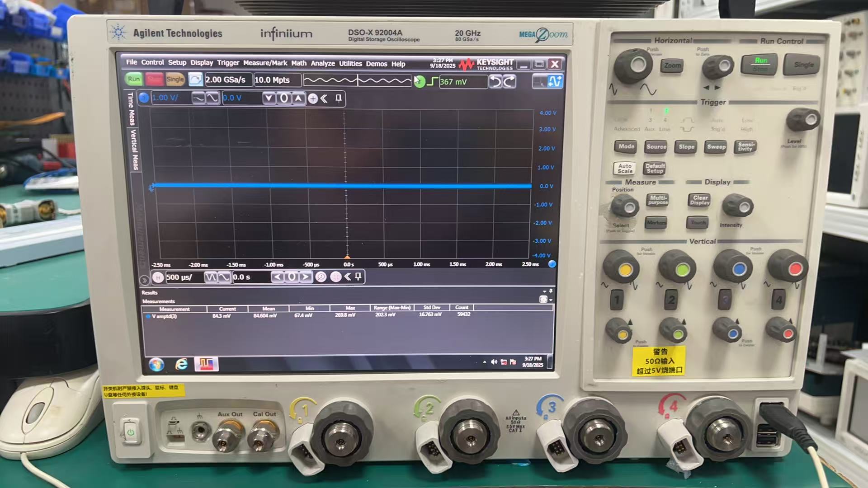The height and width of the screenshot is (488, 868).
Task: Click the Undo arrow icon
Action: (496, 81)
